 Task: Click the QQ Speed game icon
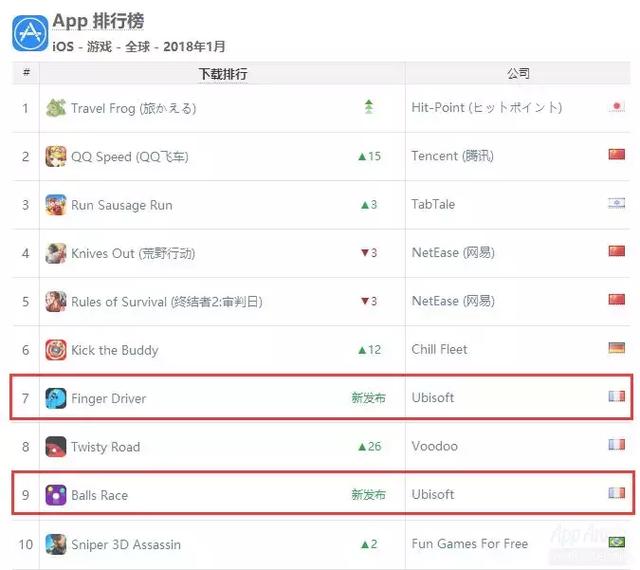(x=56, y=156)
